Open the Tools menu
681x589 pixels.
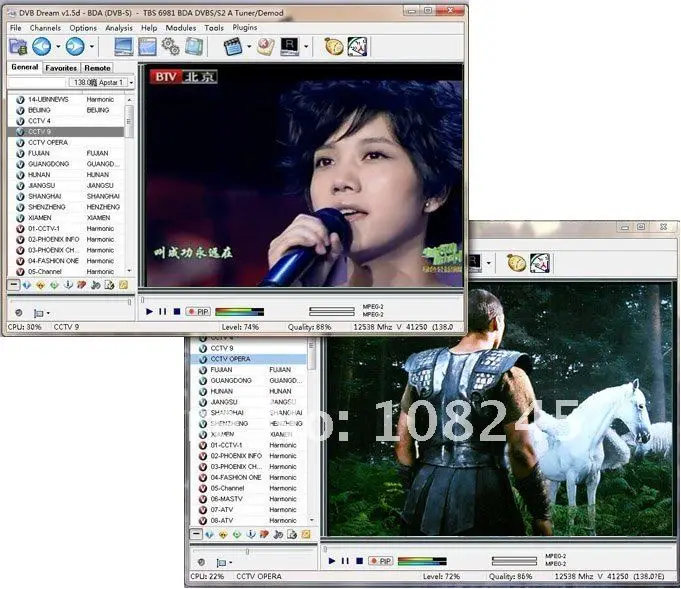214,28
